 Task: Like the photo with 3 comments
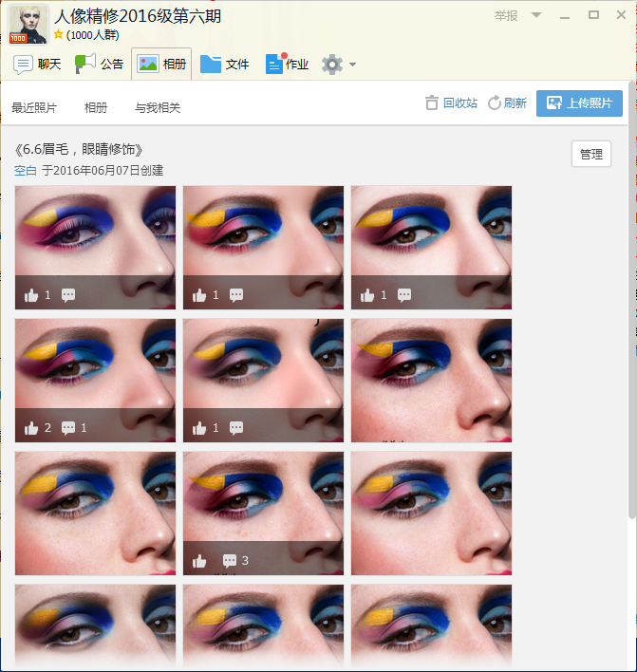[199, 561]
